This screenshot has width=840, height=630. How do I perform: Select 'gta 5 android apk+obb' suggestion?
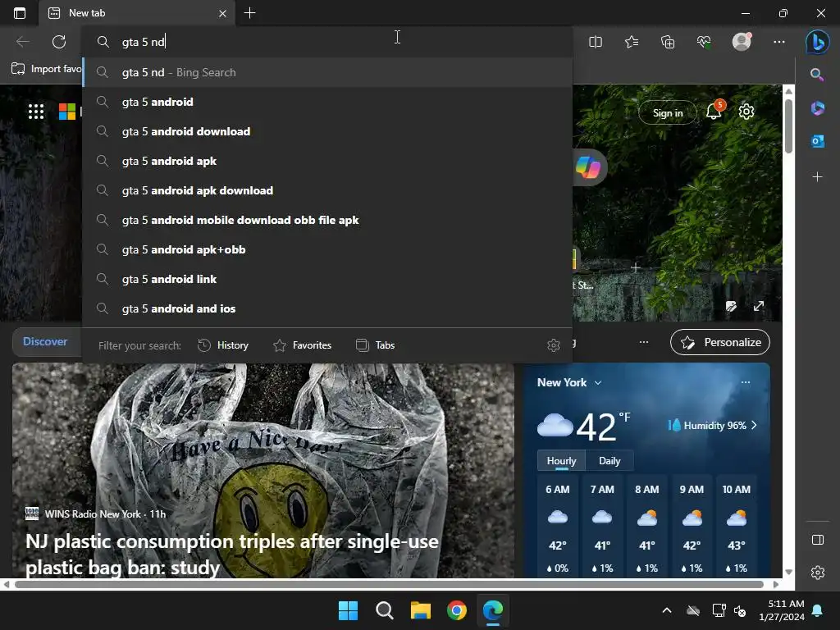click(328, 249)
